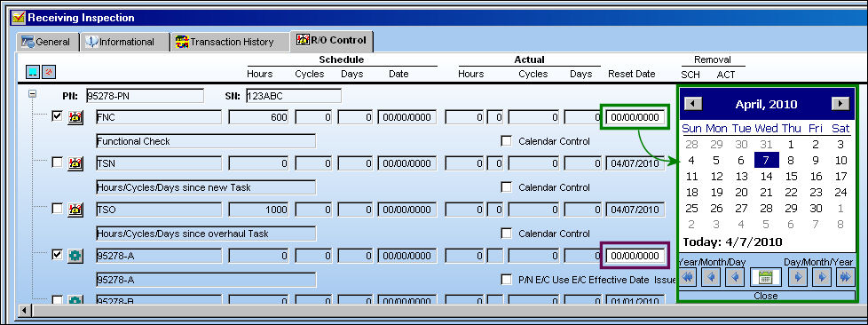This screenshot has height=325, width=868.
Task: Select April 7 in the calendar
Action: point(766,161)
